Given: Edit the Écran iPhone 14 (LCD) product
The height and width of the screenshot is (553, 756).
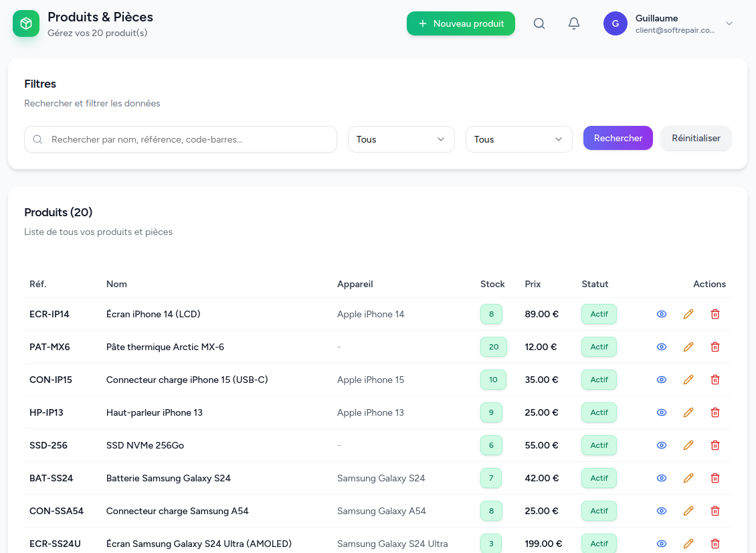Looking at the screenshot, I should [688, 314].
